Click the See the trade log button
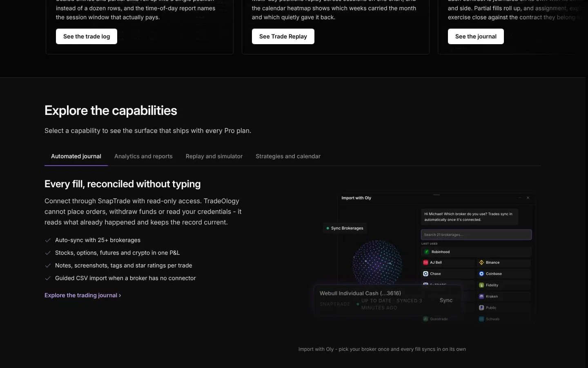 [87, 36]
